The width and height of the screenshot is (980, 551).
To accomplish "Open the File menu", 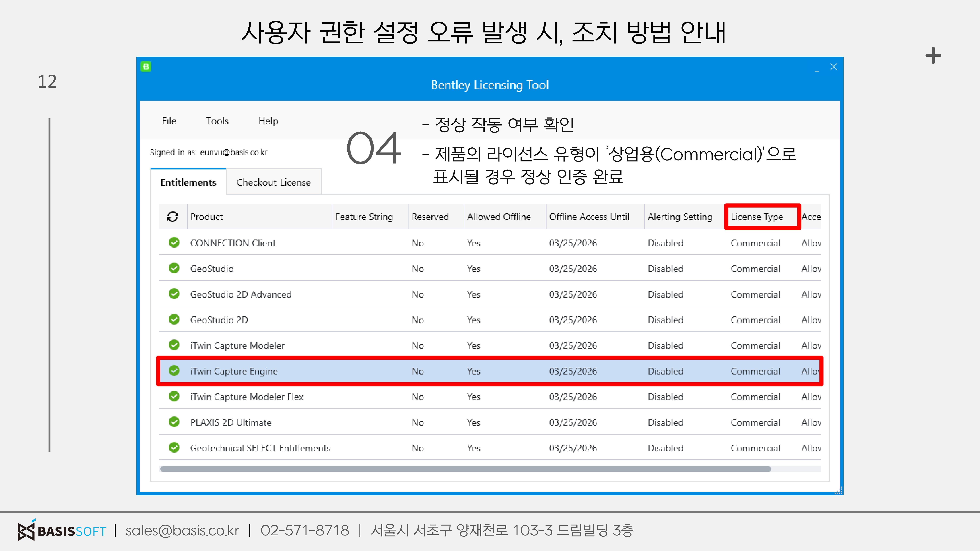I will click(x=169, y=121).
